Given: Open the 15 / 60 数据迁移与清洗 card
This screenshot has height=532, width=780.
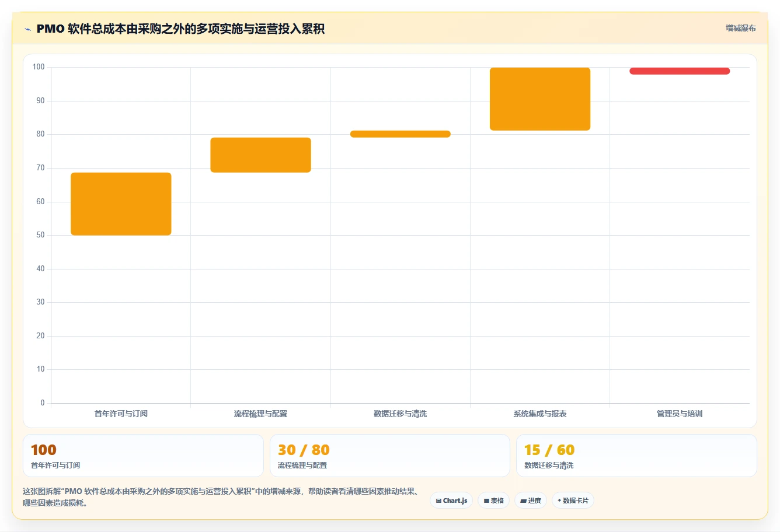Looking at the screenshot, I should click(636, 456).
